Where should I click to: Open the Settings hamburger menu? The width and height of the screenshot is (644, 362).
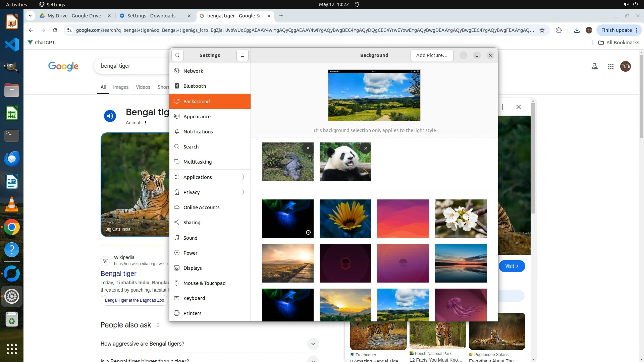tap(242, 55)
